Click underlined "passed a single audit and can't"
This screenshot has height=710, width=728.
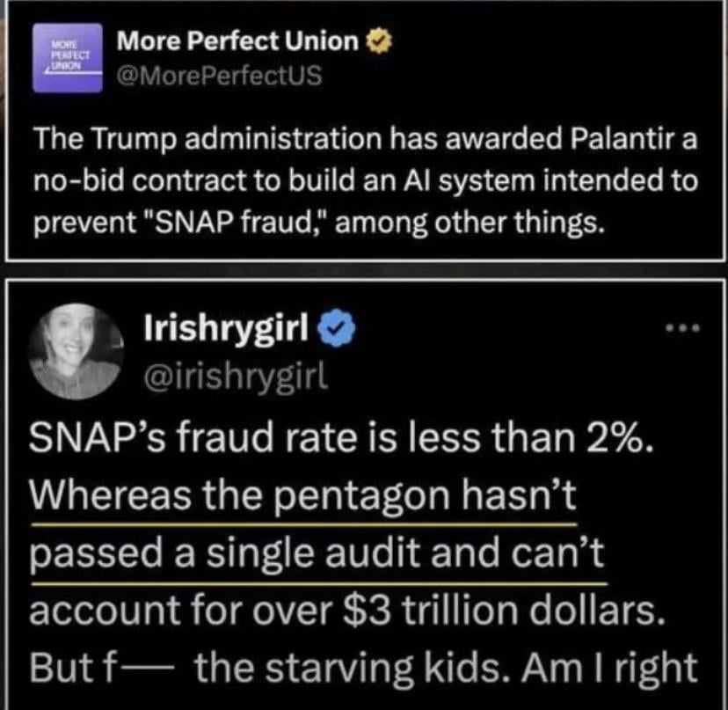click(x=317, y=556)
